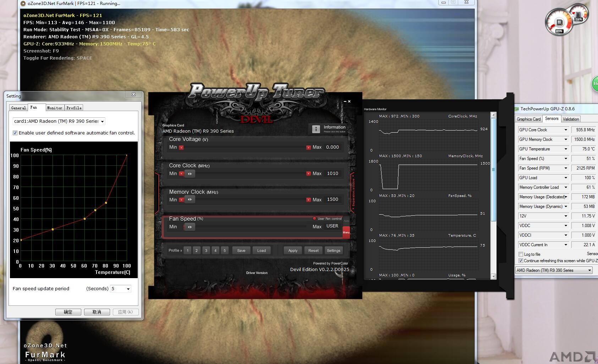The width and height of the screenshot is (598, 364).
Task: Open Memory Controller Load sensor dropdown
Action: coord(566,187)
